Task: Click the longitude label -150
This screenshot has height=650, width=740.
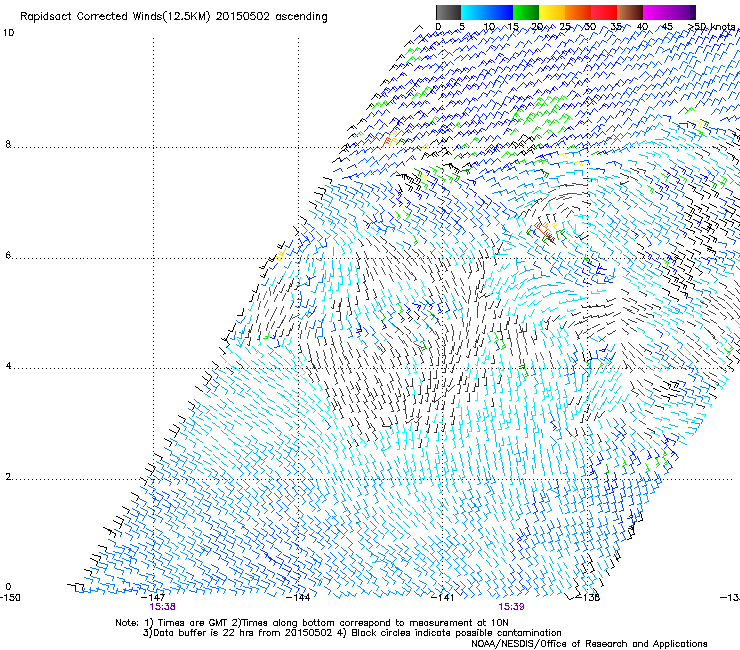Action: pos(10,597)
